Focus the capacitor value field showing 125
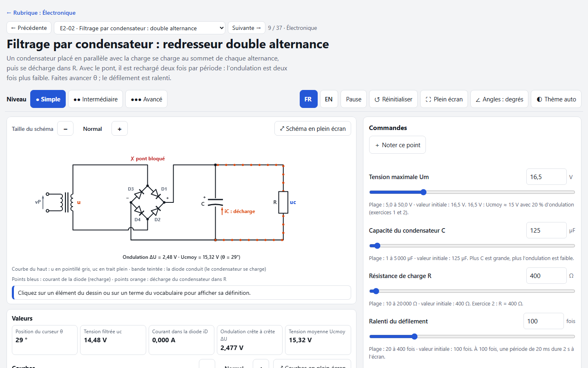 (546, 230)
